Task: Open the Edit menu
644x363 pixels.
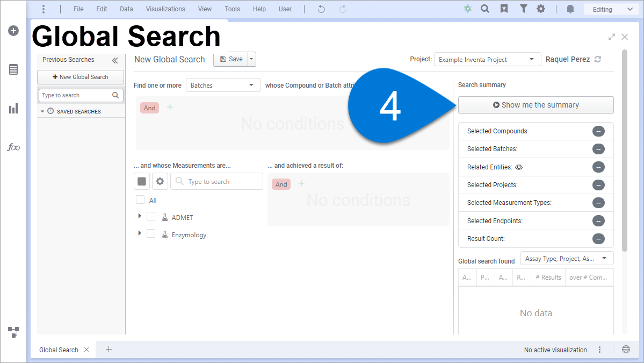Action: click(102, 9)
